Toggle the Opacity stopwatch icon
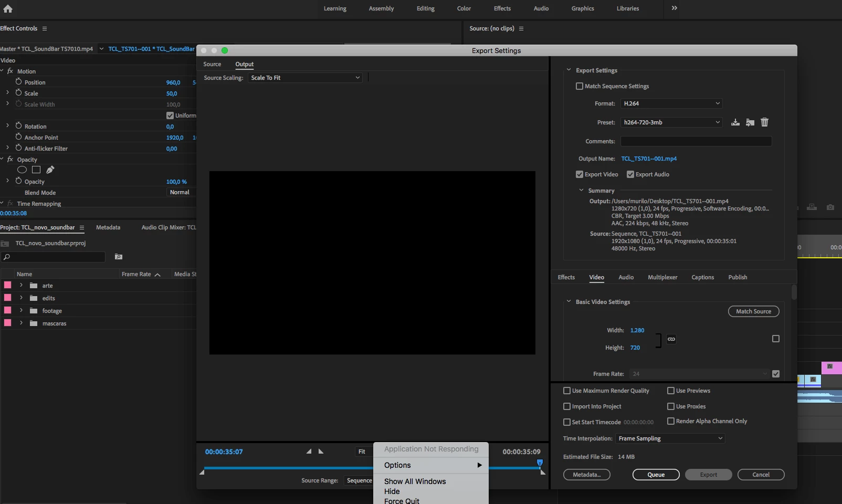 (x=18, y=181)
